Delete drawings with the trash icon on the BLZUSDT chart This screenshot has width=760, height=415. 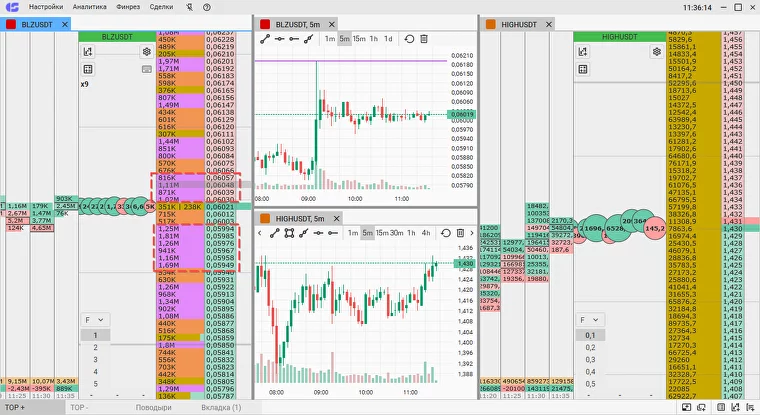[424, 39]
